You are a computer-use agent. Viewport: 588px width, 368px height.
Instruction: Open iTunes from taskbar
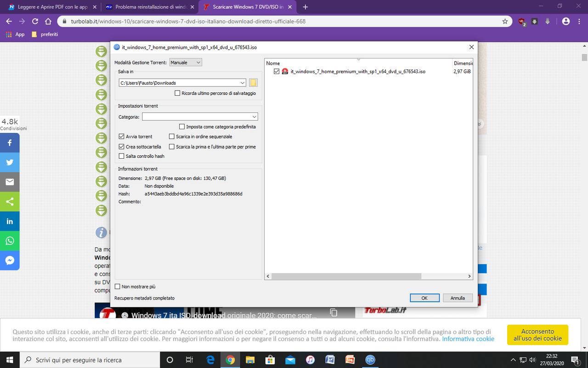pyautogui.click(x=310, y=360)
